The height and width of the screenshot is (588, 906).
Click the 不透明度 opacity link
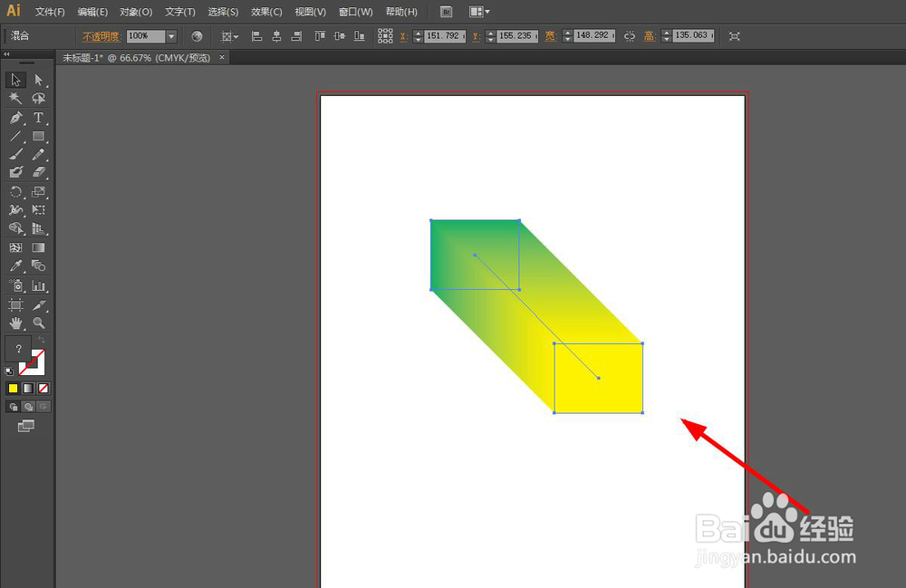(101, 36)
